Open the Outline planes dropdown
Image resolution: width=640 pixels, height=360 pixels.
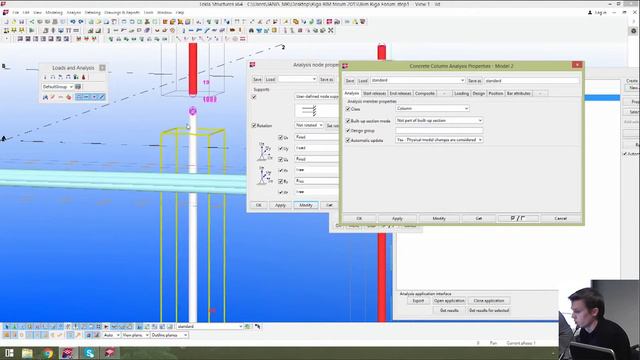coord(169,335)
